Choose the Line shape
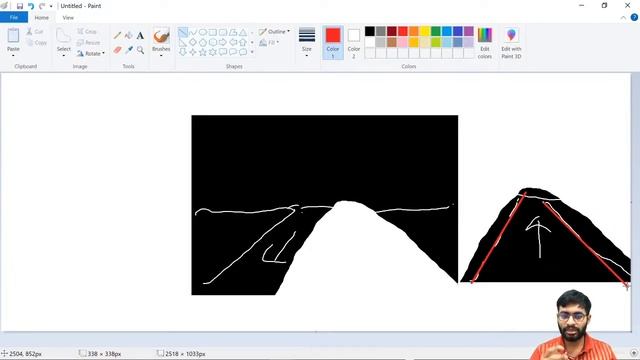 point(183,32)
